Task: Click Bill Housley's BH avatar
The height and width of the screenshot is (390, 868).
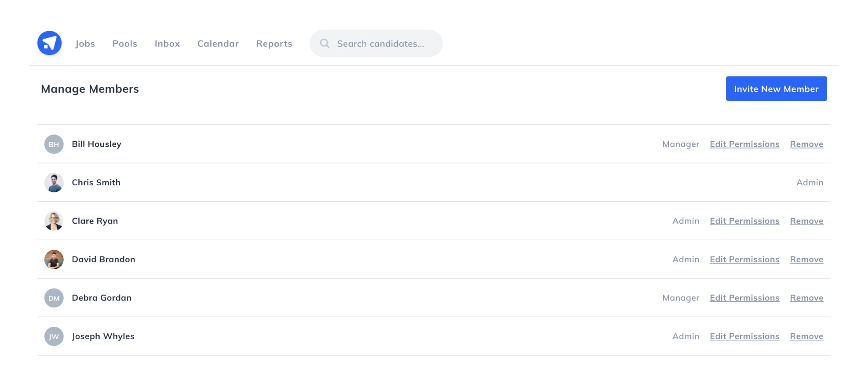Action: coord(54,144)
